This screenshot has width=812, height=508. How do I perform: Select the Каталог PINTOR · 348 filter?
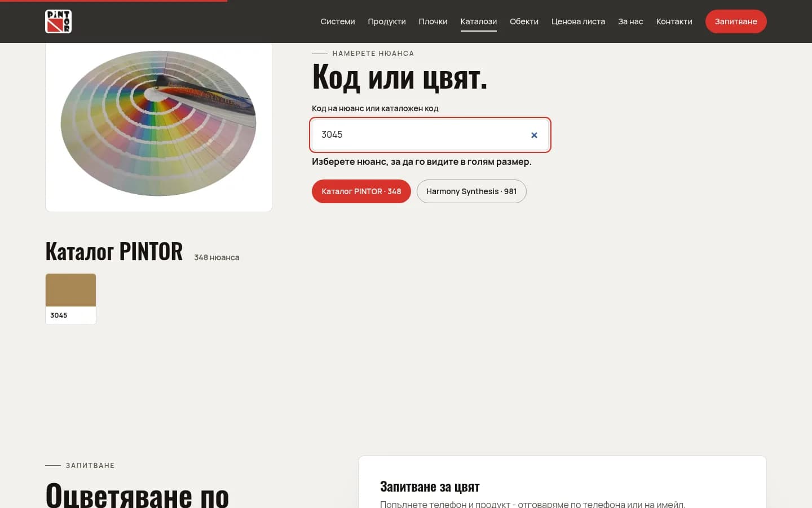tap(361, 191)
